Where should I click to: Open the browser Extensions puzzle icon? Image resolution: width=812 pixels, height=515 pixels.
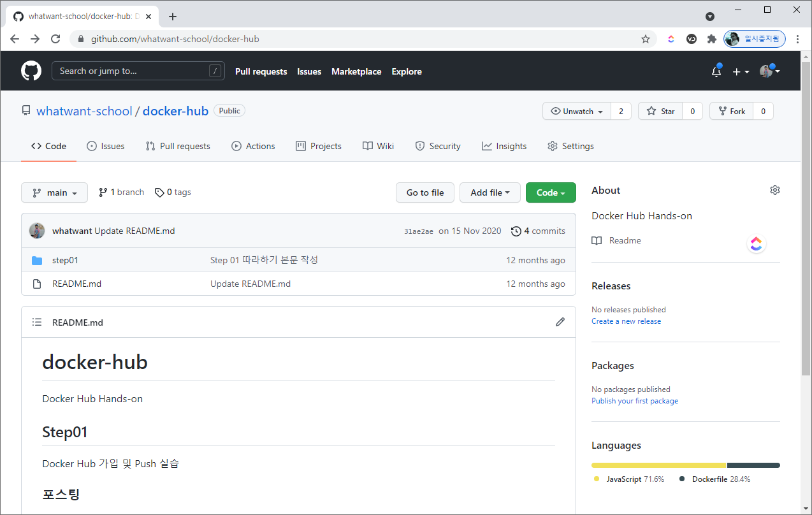[x=712, y=39]
